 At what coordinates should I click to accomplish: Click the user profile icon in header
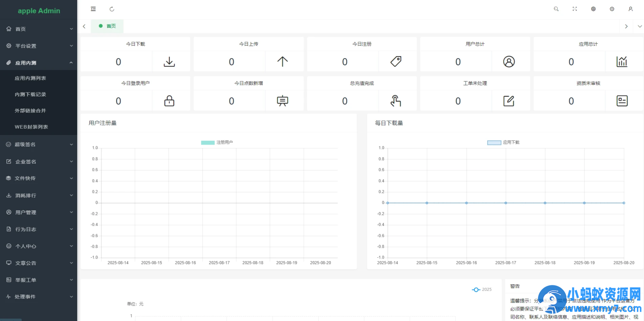tap(631, 9)
